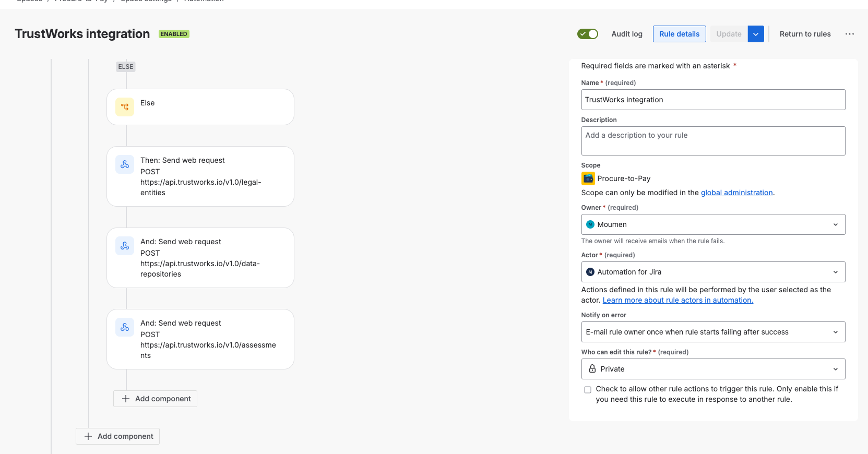Click the ELSE branch label

(126, 67)
